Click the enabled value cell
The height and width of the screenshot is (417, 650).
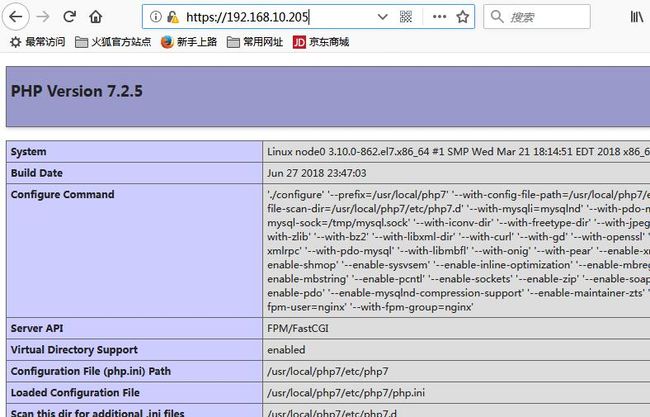click(x=286, y=350)
